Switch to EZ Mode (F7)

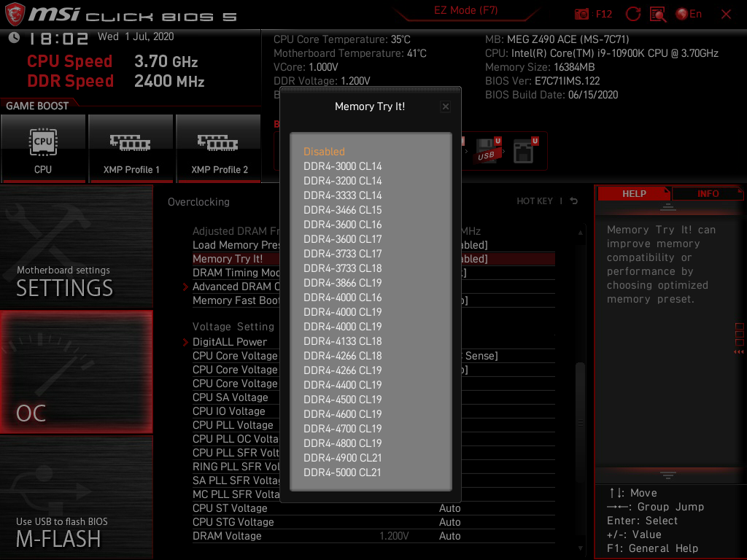465,10
